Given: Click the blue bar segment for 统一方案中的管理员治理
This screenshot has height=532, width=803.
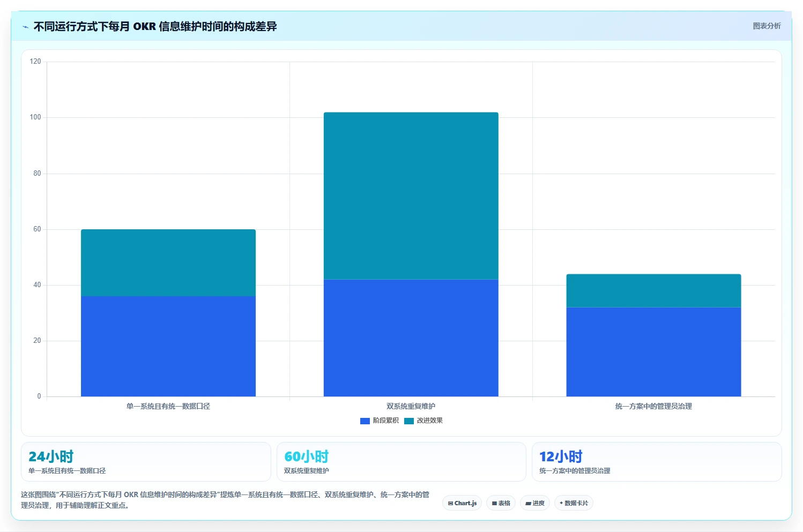Looking at the screenshot, I should pyautogui.click(x=654, y=352).
